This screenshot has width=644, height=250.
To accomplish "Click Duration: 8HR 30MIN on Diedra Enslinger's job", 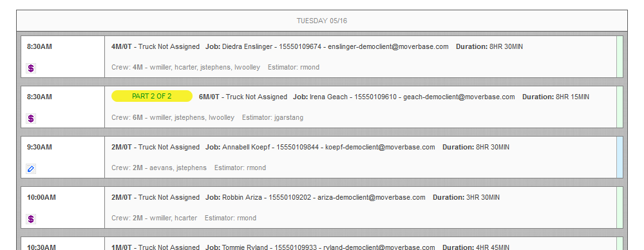I will (489, 46).
